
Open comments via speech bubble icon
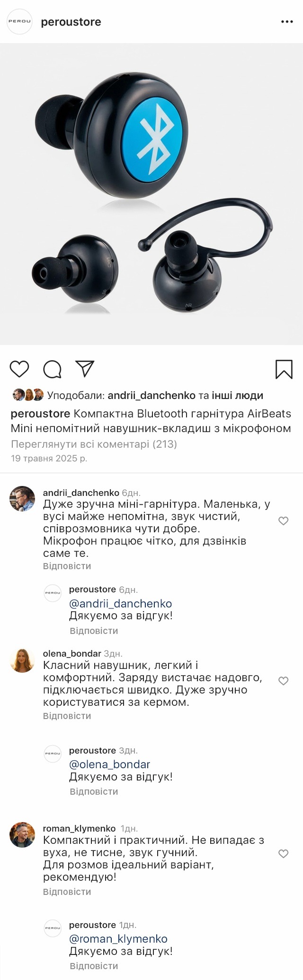pyautogui.click(x=52, y=369)
